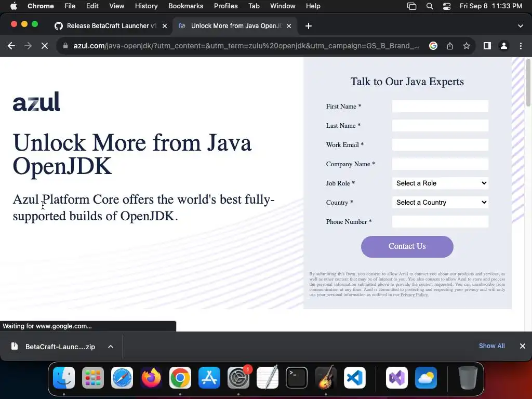
Task: Open Visual Studio from the dock
Action: coord(397,378)
